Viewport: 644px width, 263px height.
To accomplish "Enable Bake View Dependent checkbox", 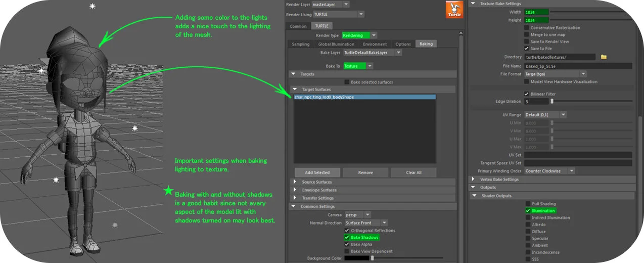I will tap(347, 251).
